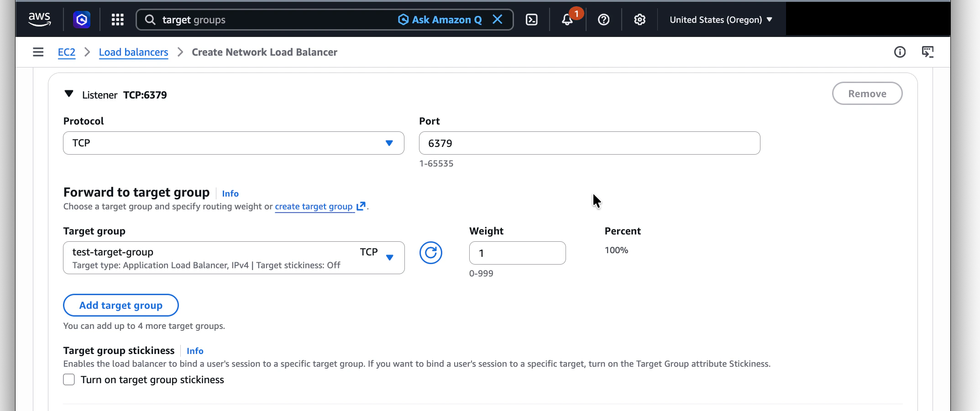The height and width of the screenshot is (411, 980).
Task: Click the Info icon near the page corner
Action: [x=900, y=52]
